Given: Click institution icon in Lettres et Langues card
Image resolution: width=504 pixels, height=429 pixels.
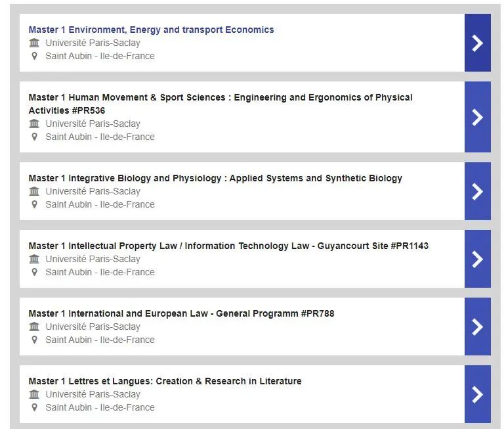Looking at the screenshot, I should (x=34, y=394).
